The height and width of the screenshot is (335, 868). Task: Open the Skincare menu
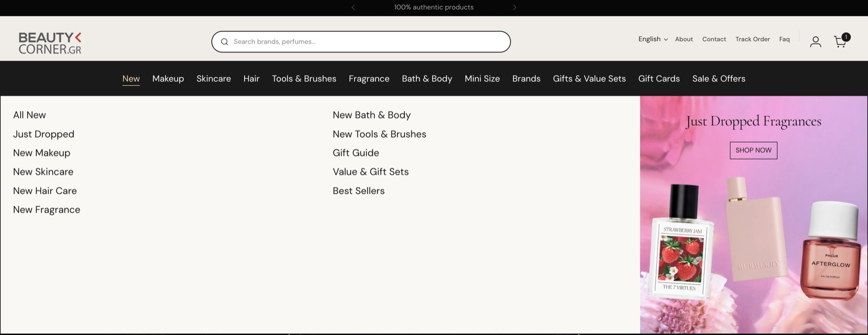[x=214, y=79]
